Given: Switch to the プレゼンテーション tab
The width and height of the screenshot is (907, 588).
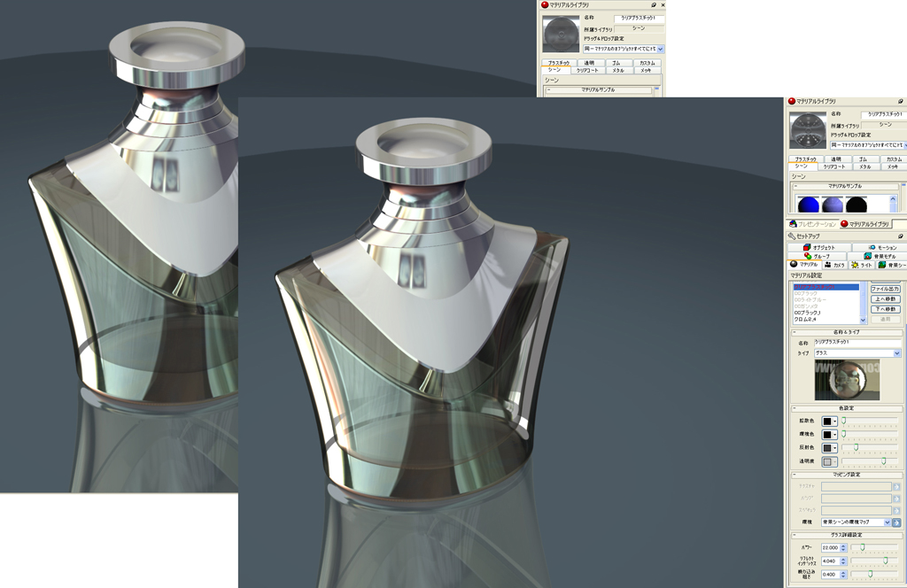Looking at the screenshot, I should tap(812, 225).
